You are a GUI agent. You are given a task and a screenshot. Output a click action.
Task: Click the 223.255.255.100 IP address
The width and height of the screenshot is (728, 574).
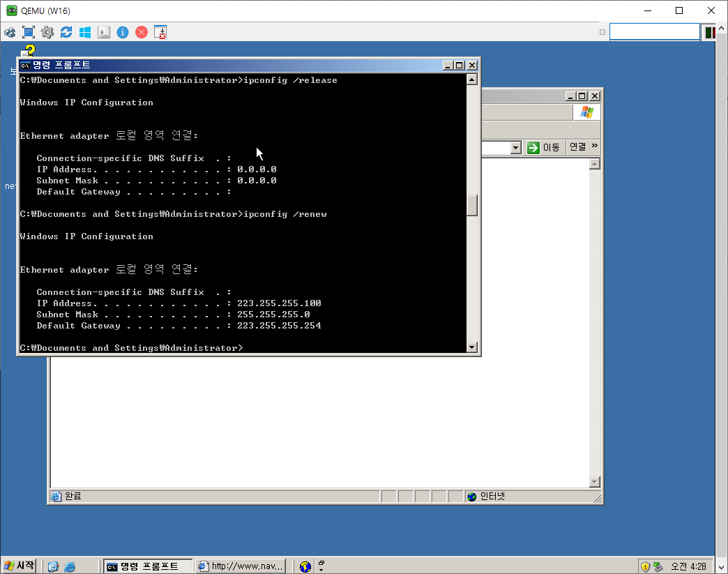click(279, 303)
